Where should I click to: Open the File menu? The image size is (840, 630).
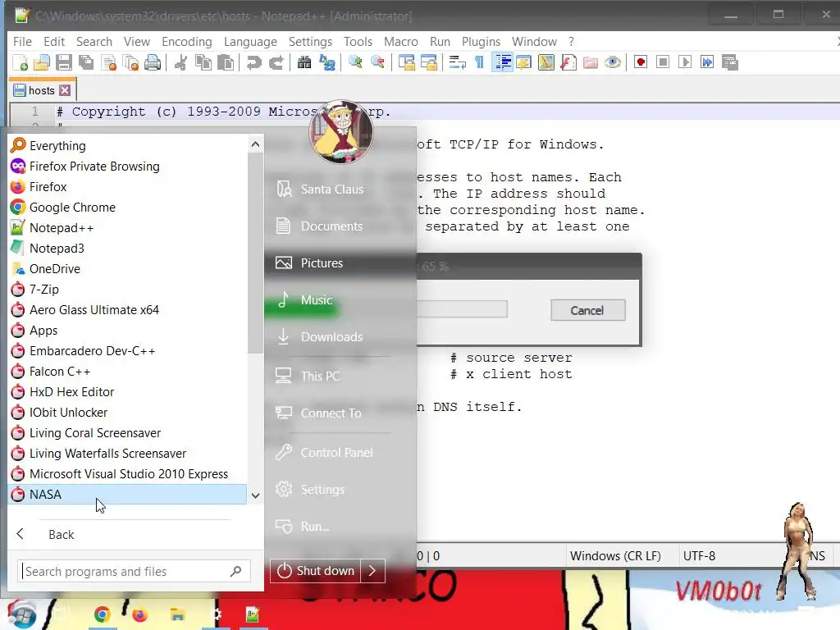(22, 42)
